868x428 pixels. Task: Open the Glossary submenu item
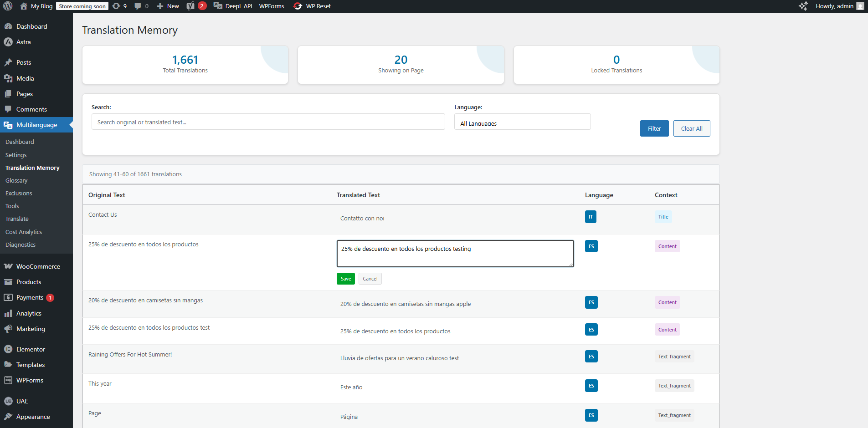click(x=16, y=181)
